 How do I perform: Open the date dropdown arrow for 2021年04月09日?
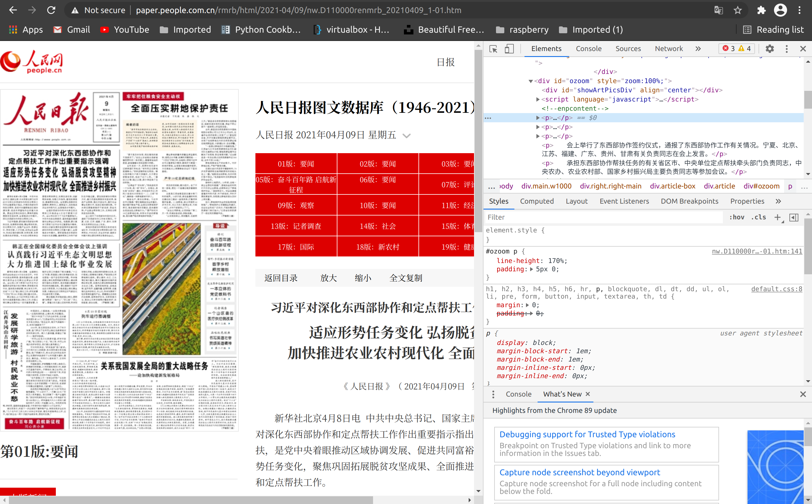coord(407,136)
